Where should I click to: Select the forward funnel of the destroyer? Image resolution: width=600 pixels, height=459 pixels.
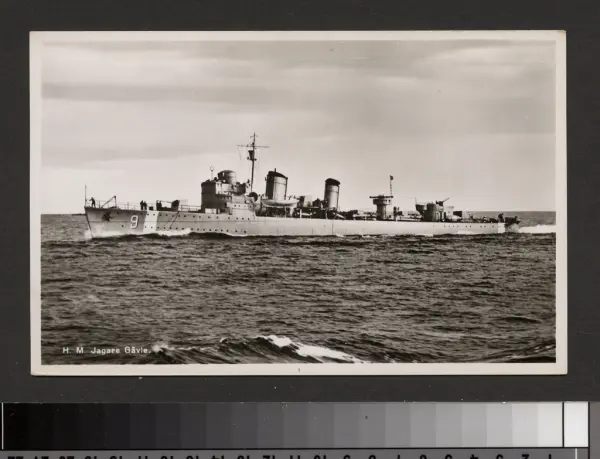click(276, 186)
